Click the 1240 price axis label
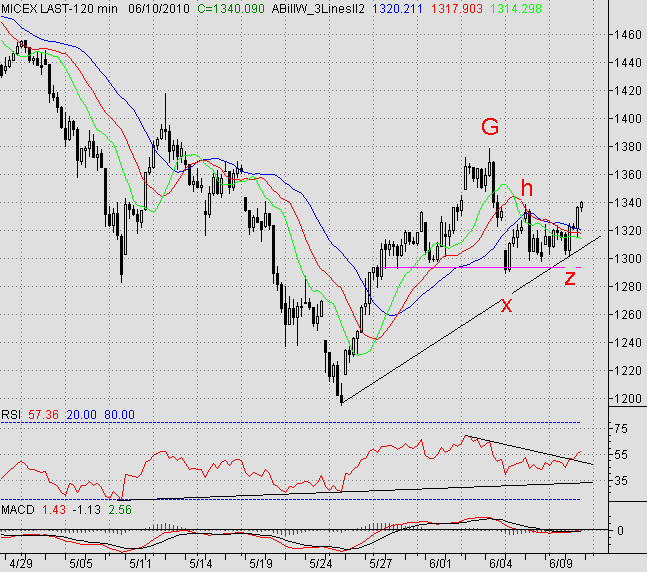647x572 pixels. [628, 343]
